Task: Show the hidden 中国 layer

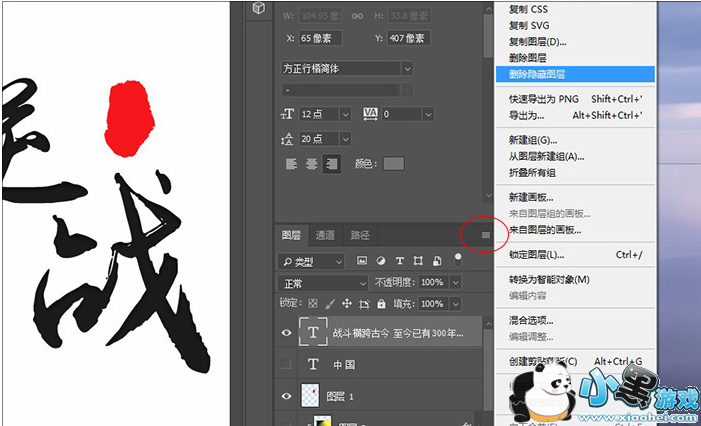Action: [286, 364]
